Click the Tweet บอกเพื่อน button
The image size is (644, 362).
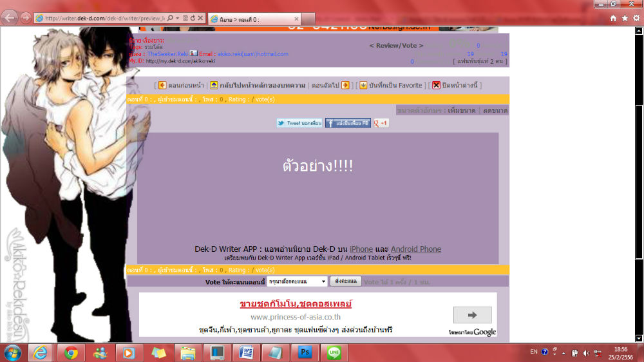[299, 123]
